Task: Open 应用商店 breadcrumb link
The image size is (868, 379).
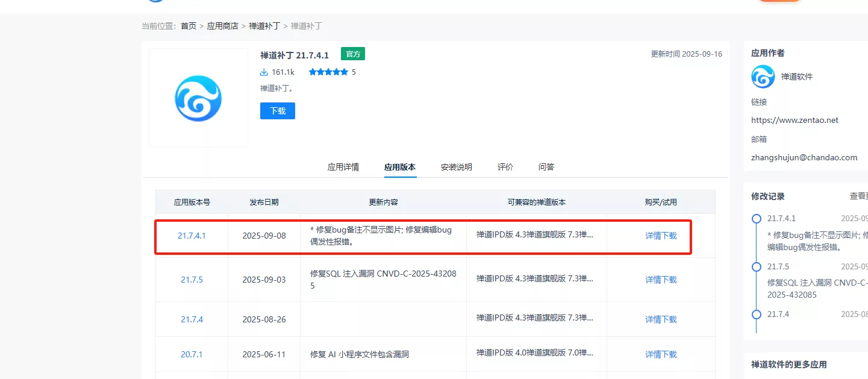Action: [223, 26]
